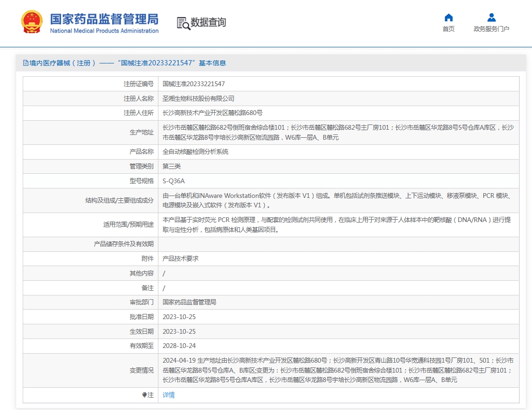532x410 pixels.
Task: Click the 产品储存条件及有效期 label
Action: pos(124,244)
